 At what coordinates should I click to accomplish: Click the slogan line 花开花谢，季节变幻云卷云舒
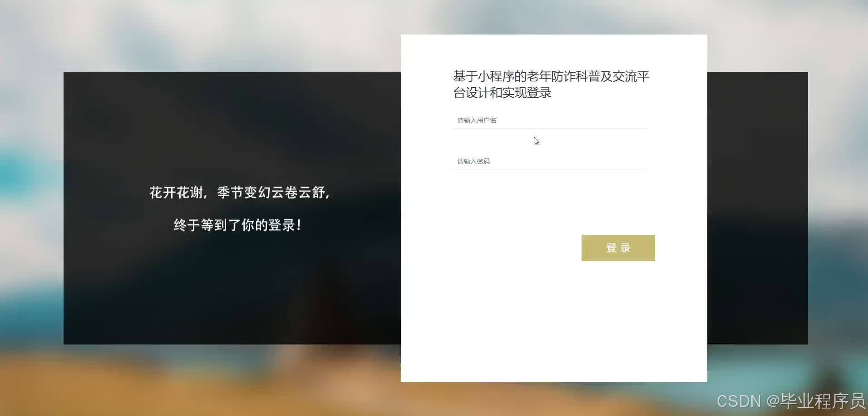tap(239, 193)
